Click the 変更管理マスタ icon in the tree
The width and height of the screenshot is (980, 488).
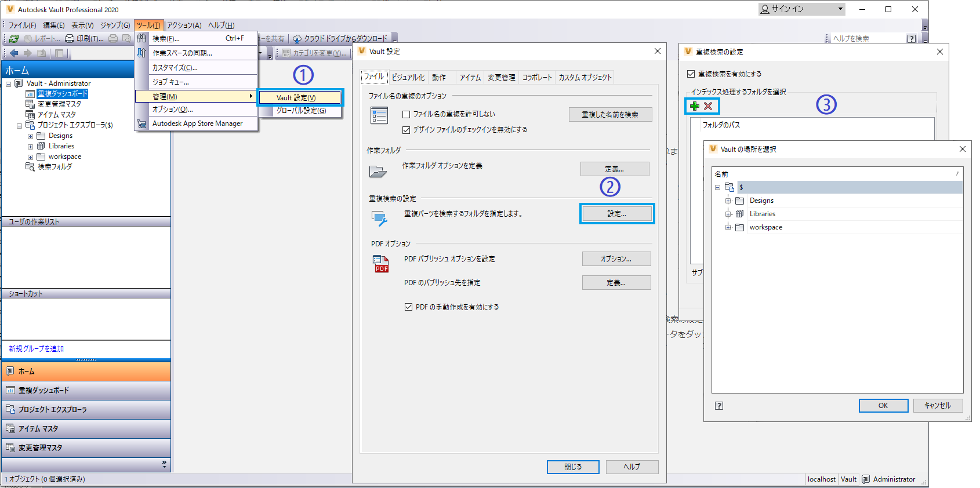(x=30, y=104)
